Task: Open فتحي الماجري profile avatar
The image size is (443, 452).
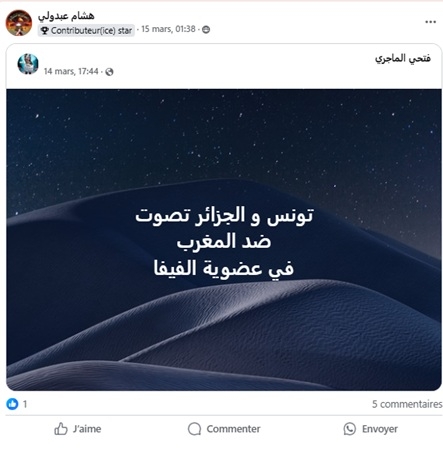Action: click(28, 64)
